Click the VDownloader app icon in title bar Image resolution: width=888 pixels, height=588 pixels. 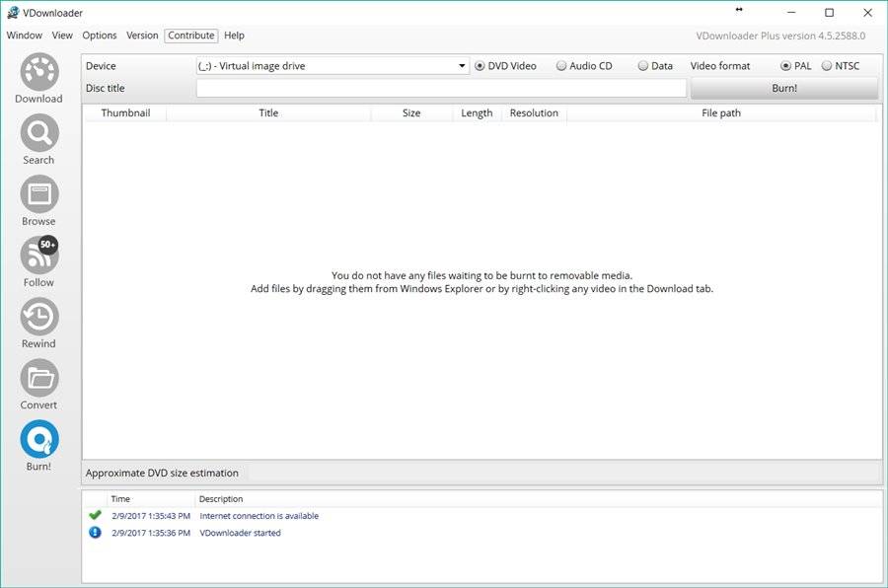pos(13,13)
